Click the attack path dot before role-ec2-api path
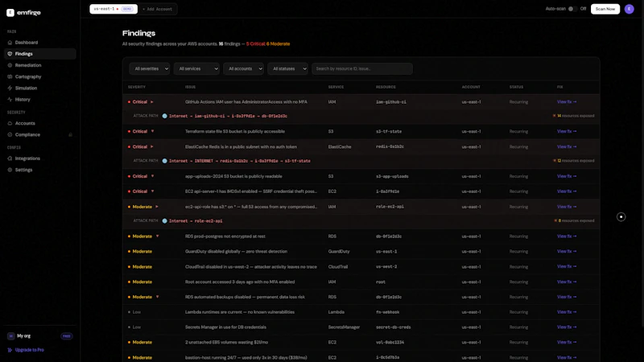Viewport: 644px width, 362px height. (x=165, y=220)
